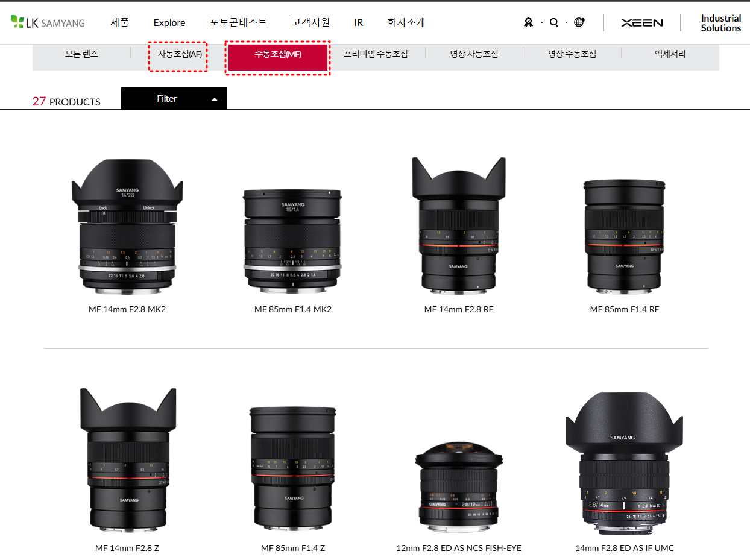750x560 pixels.
Task: Select the 모든 렌즈 tab
Action: (81, 54)
